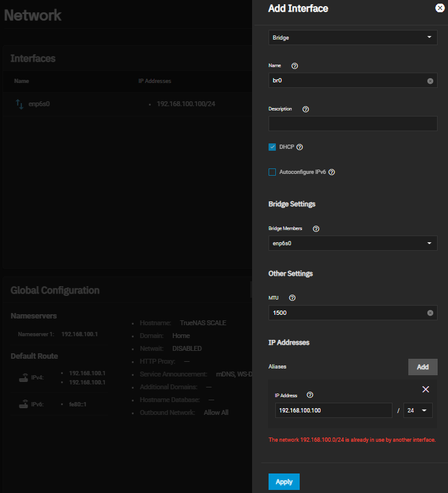This screenshot has height=493, width=448.
Task: Clear the MTU value 1500
Action: pos(430,313)
